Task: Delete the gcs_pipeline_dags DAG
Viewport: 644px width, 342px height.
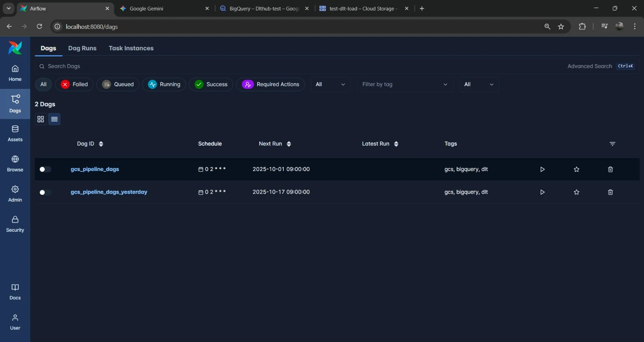Action: [610, 169]
